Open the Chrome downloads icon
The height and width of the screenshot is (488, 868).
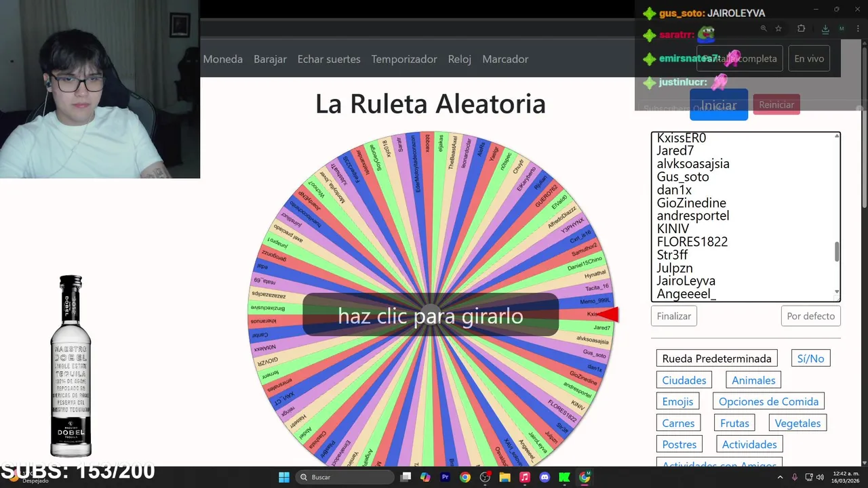(825, 28)
